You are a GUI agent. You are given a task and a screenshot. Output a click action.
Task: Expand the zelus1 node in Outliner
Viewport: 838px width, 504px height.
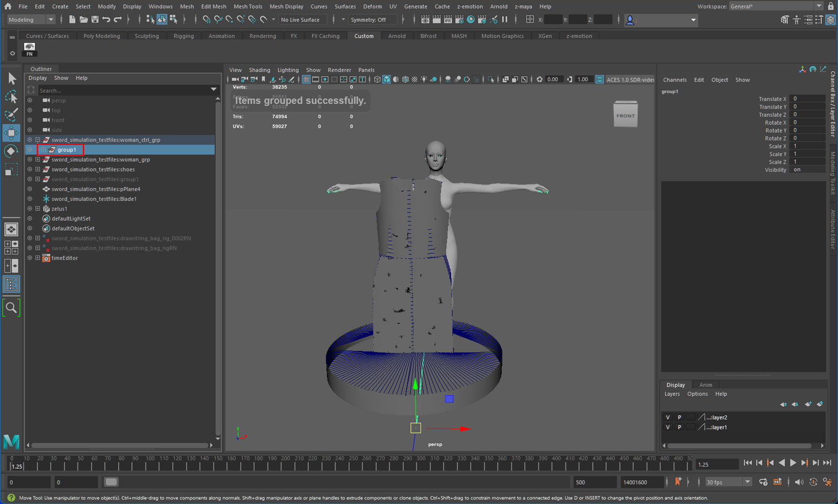click(x=38, y=209)
